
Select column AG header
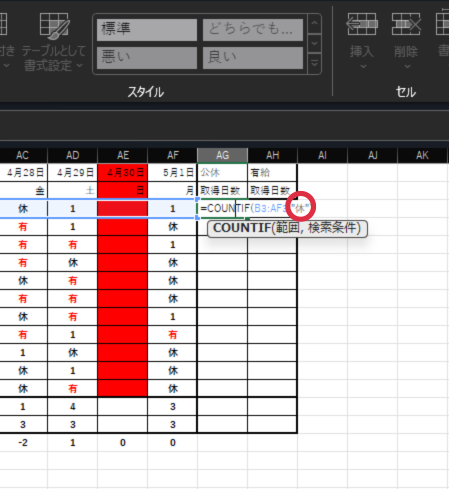(x=222, y=155)
